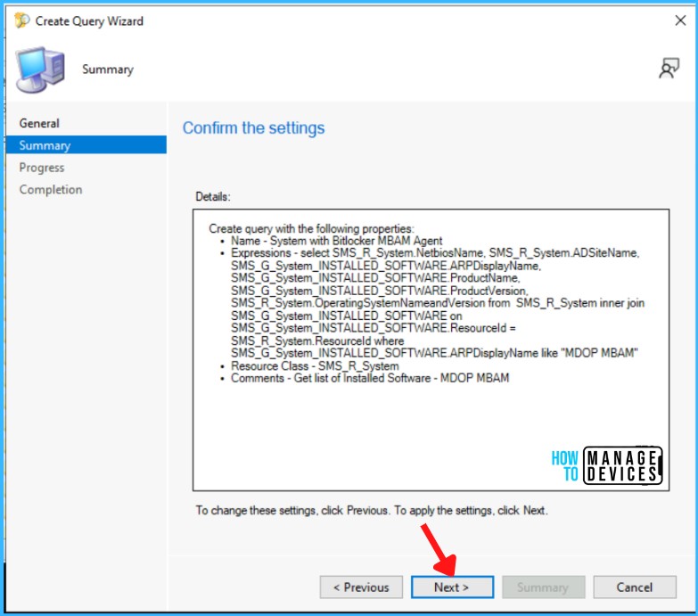Click the Next button to apply settings

pos(452,587)
